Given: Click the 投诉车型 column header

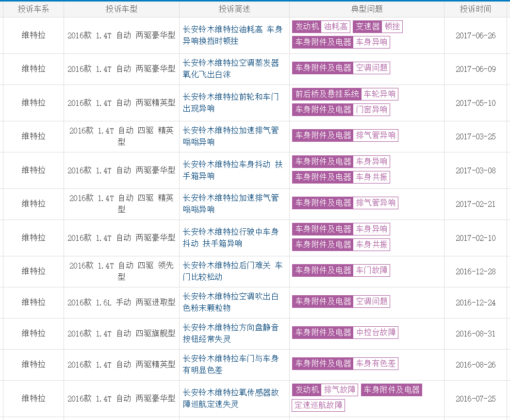Looking at the screenshot, I should (x=122, y=9).
